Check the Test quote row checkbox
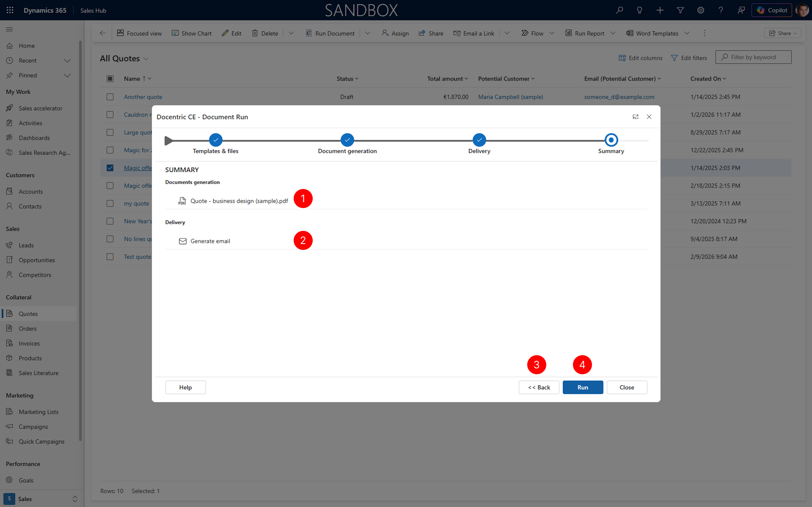The height and width of the screenshot is (507, 812). (110, 257)
